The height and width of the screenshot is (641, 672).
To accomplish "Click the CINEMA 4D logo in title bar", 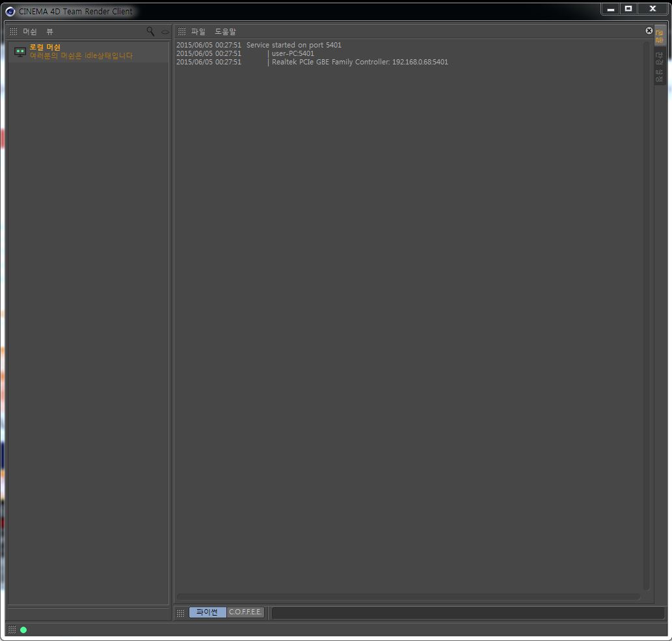I will click(10, 12).
